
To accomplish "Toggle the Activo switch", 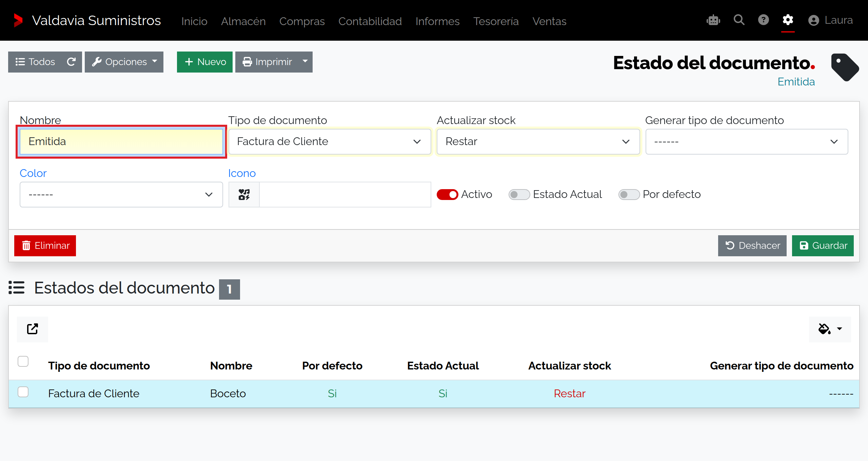I will (x=447, y=195).
